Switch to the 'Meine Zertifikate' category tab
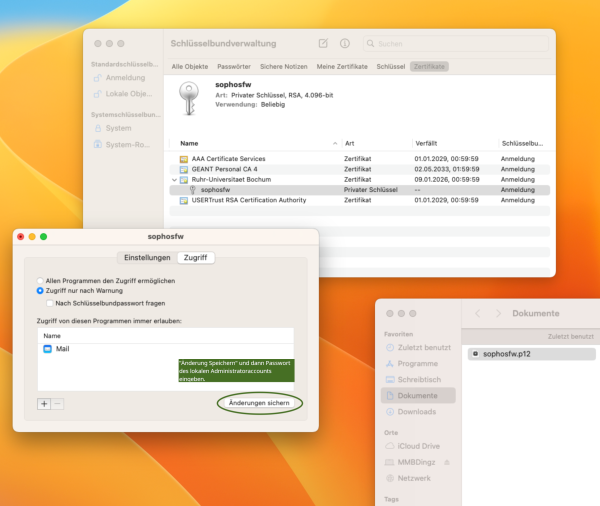 point(342,66)
